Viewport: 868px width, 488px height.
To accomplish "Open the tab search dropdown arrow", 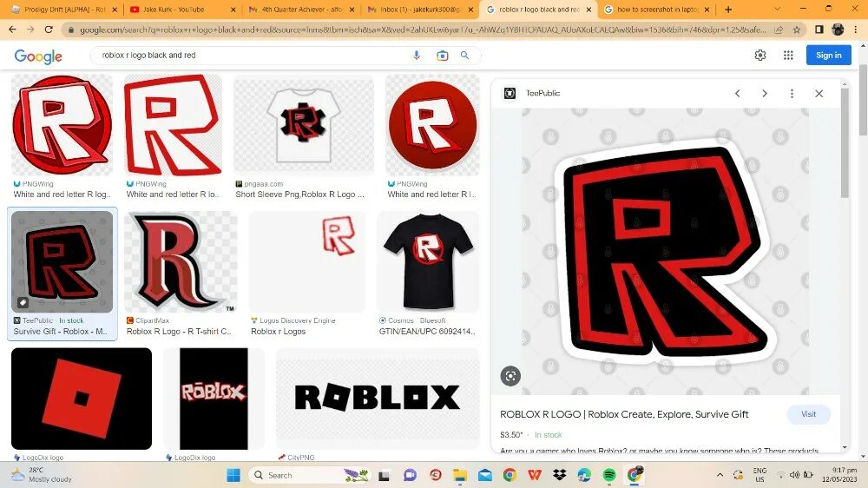I will click(x=777, y=9).
